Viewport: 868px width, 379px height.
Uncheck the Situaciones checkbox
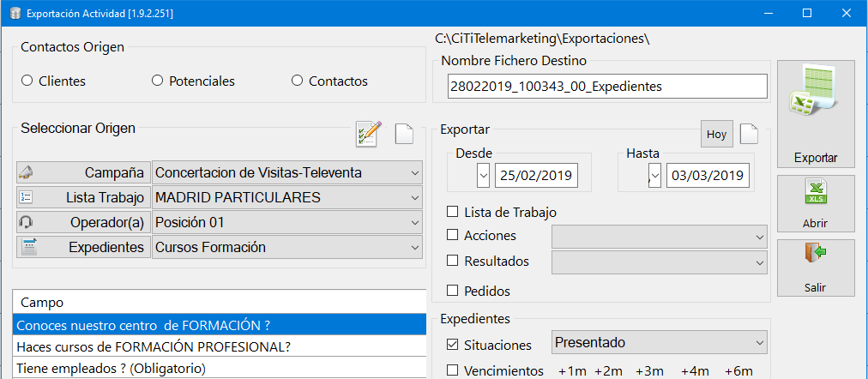click(452, 344)
